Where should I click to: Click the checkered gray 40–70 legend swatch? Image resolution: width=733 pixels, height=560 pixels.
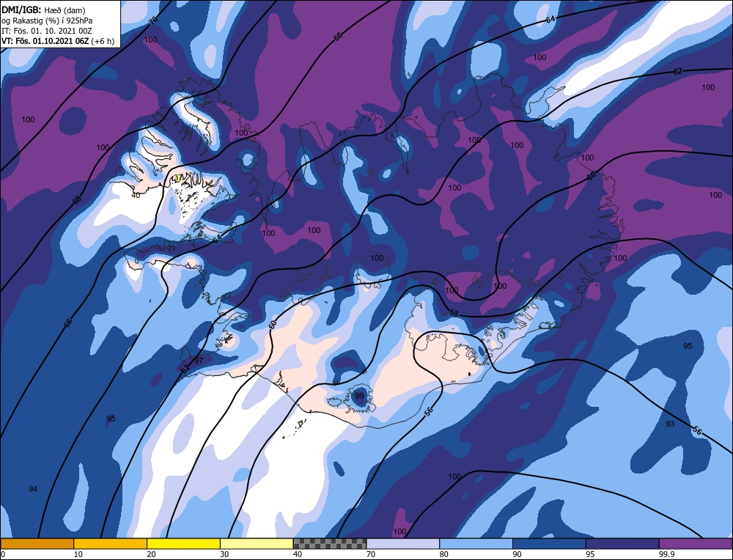coord(330,543)
